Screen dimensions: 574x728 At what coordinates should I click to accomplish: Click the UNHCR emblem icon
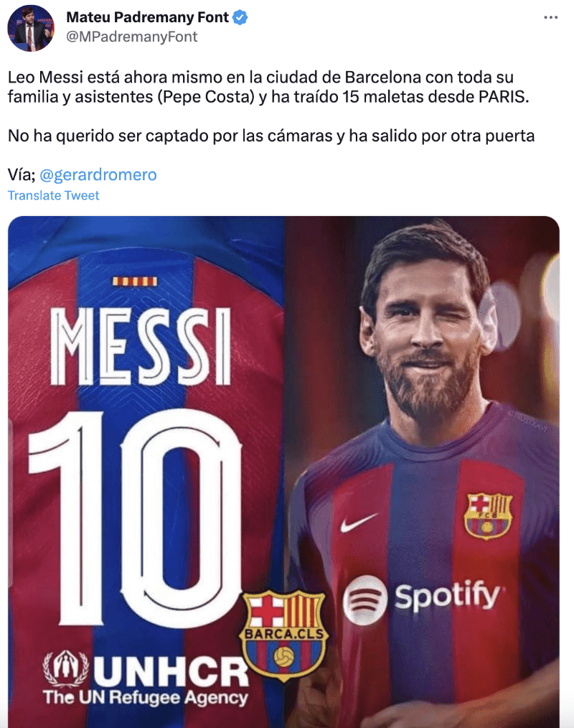click(x=66, y=668)
